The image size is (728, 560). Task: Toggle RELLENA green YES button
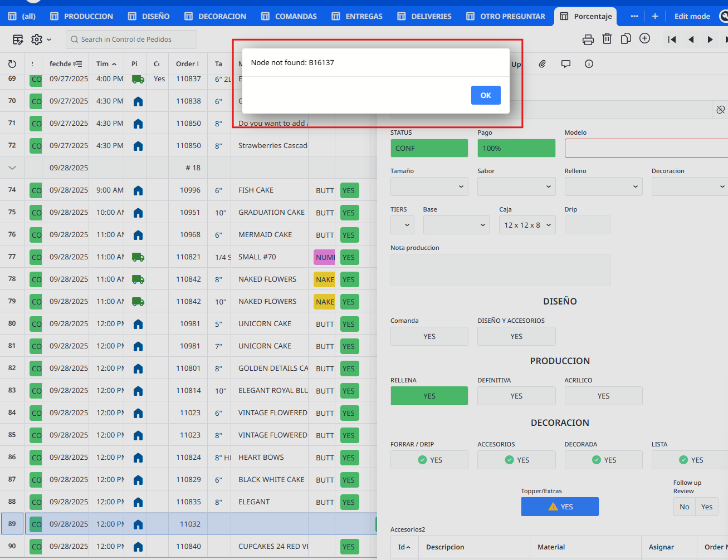point(429,396)
